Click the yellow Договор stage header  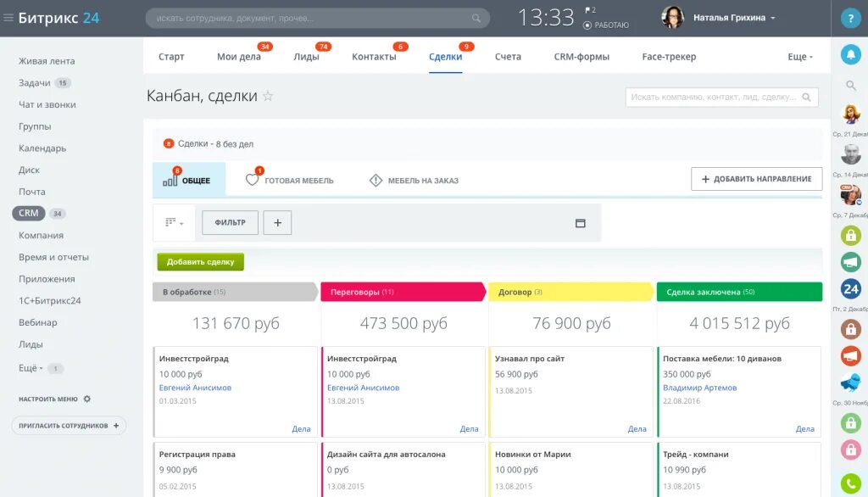pyautogui.click(x=571, y=292)
